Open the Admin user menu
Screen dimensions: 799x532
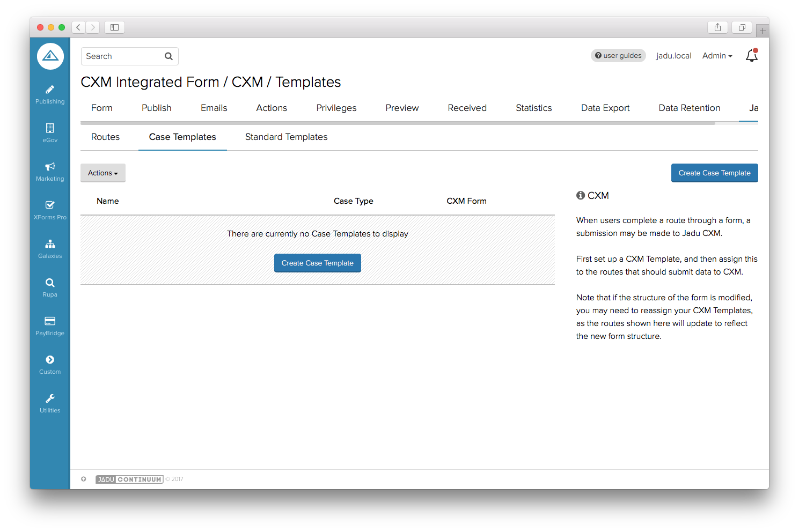717,56
